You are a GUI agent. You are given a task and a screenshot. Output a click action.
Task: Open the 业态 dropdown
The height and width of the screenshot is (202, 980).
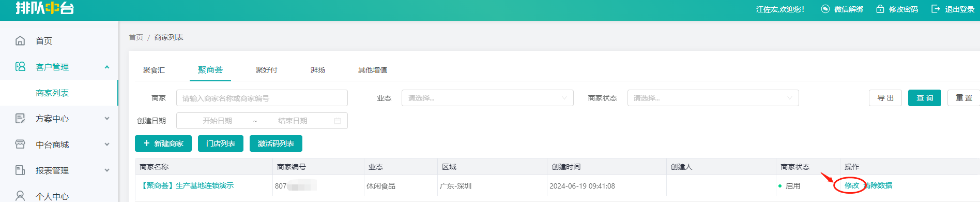pyautogui.click(x=487, y=98)
